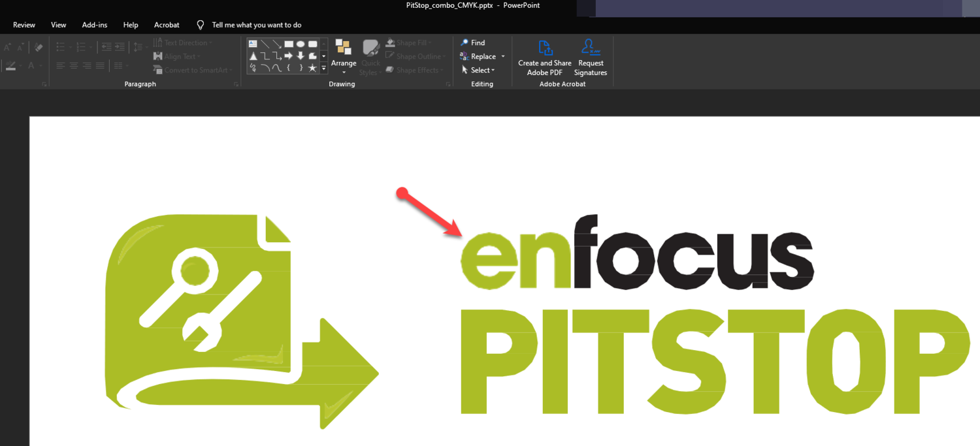Open Drawing Format Shape dialog launcher
The width and height of the screenshot is (980, 446).
coord(448,84)
